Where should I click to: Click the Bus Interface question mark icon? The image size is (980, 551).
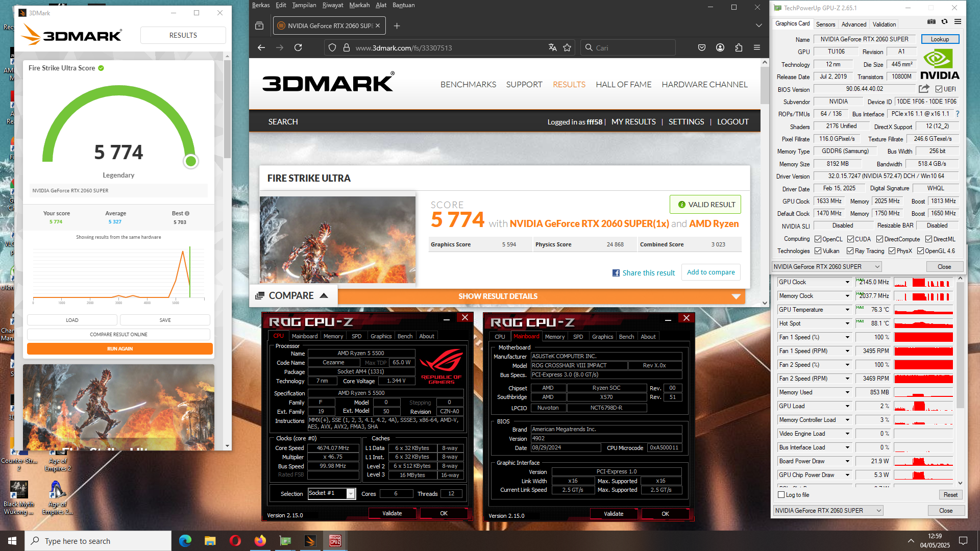click(x=957, y=114)
